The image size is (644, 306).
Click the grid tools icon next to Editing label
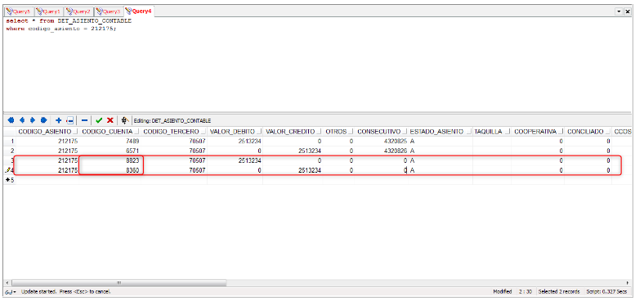[x=124, y=120]
